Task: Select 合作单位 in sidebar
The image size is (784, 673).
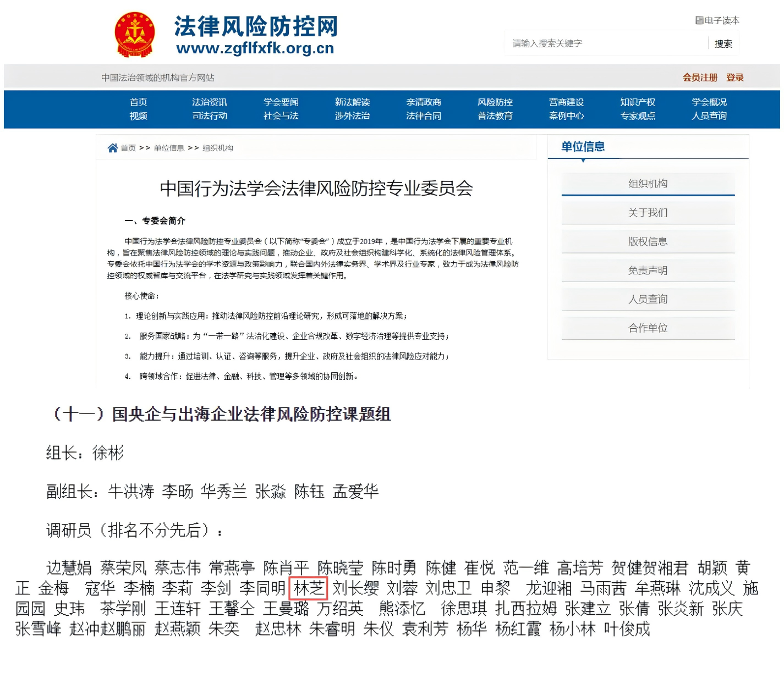Action: pyautogui.click(x=648, y=328)
